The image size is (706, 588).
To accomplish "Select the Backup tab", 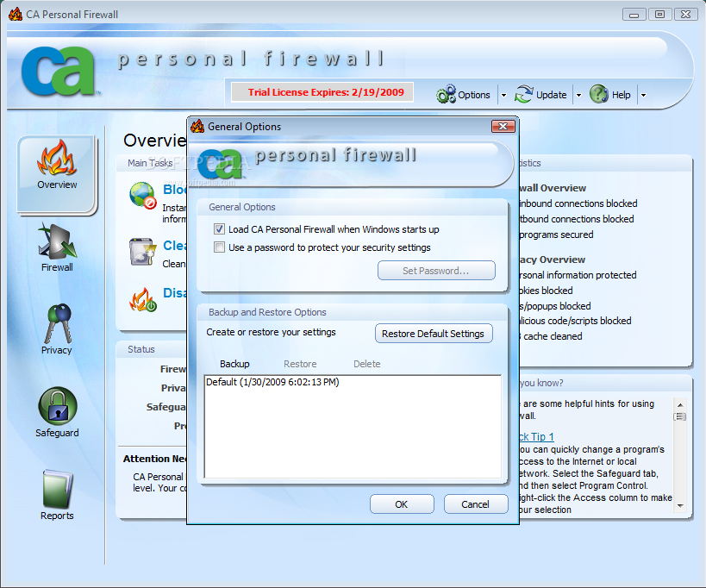I will click(234, 364).
